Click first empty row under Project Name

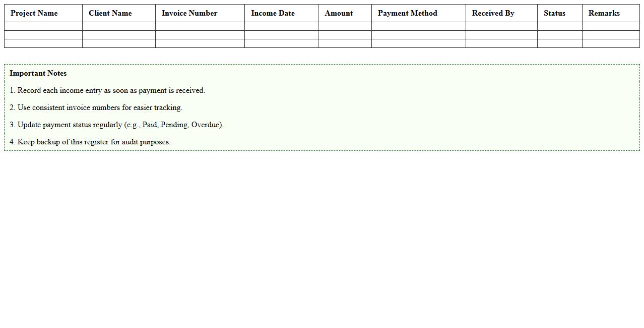pyautogui.click(x=43, y=26)
